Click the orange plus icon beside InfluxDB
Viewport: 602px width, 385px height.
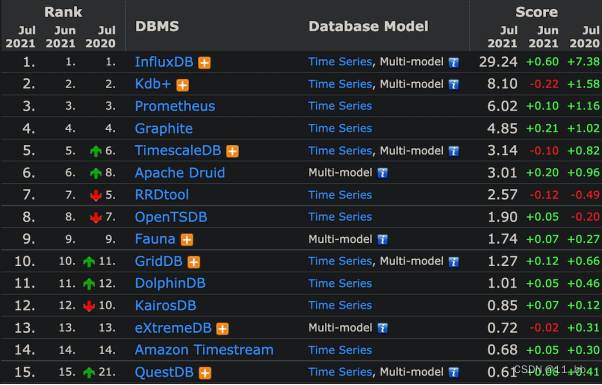[x=204, y=63]
